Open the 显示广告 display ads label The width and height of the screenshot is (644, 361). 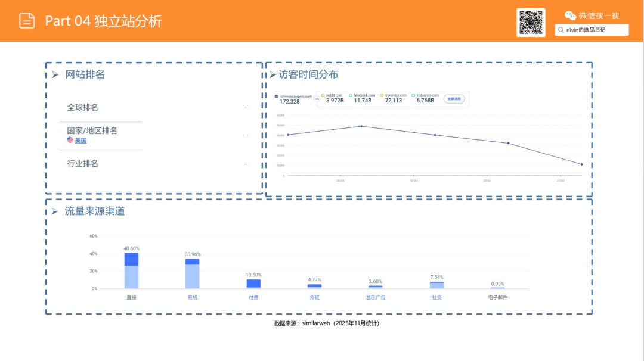(x=375, y=297)
